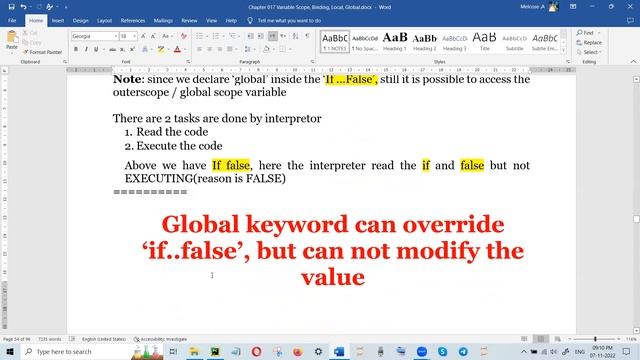The width and height of the screenshot is (640, 360).
Task: Open the Bullets list dropdown arrow
Action: tap(207, 36)
